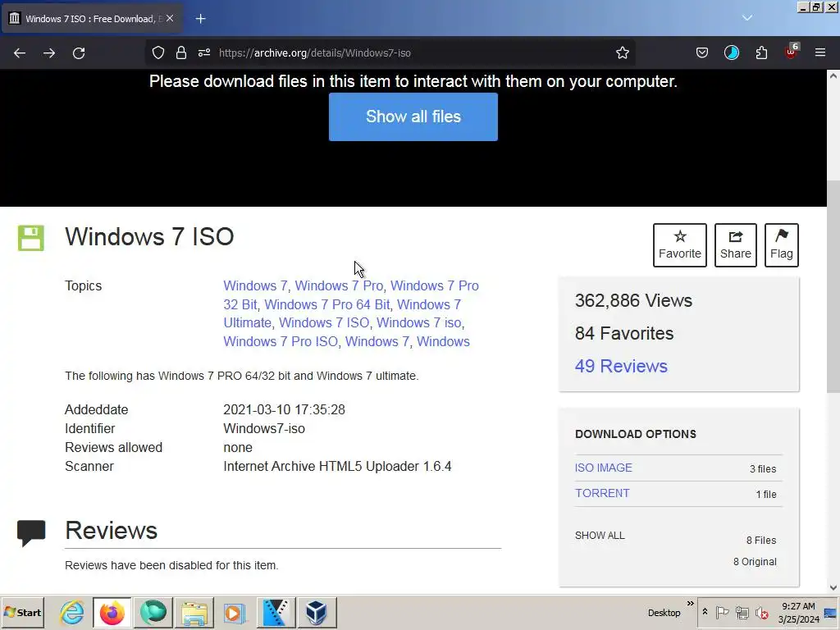Open a new browser tab
840x630 pixels.
(x=200, y=19)
